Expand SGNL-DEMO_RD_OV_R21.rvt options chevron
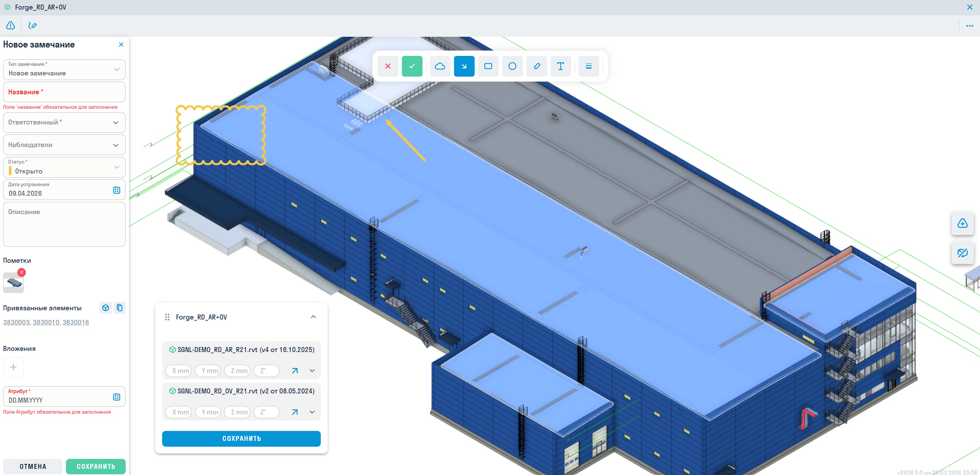Image resolution: width=980 pixels, height=475 pixels. (312, 412)
